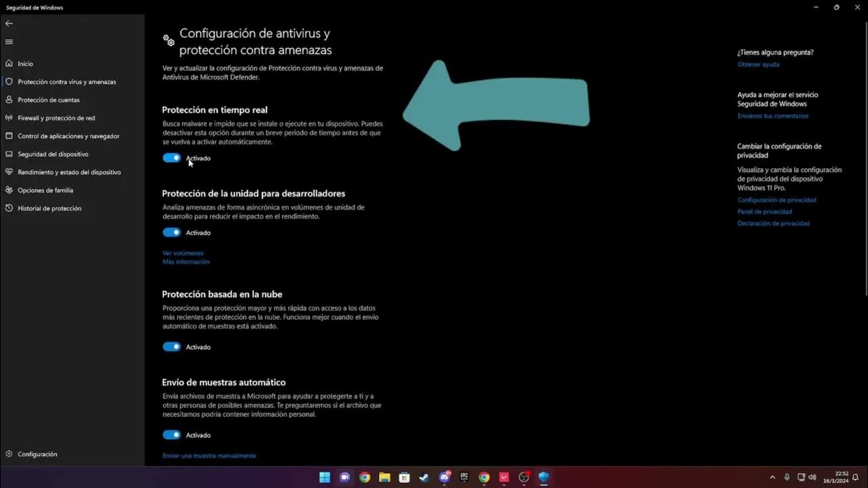The image size is (868, 488).
Task: Click the 'Protección en tiempo real' heading
Action: point(215,110)
